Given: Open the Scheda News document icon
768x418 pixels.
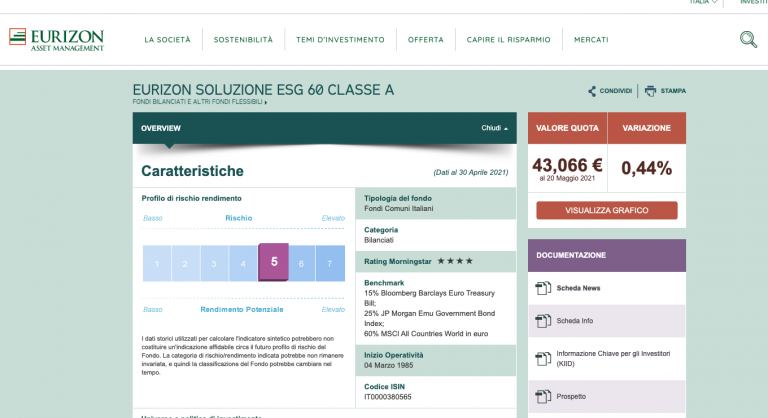Looking at the screenshot, I should [x=543, y=288].
